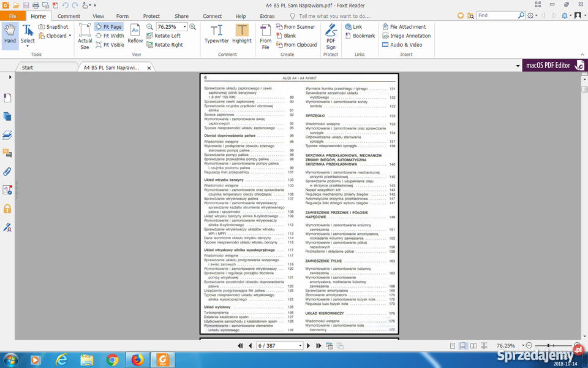Image resolution: width=588 pixels, height=368 pixels.
Task: Go to the first page
Action: [x=240, y=346]
